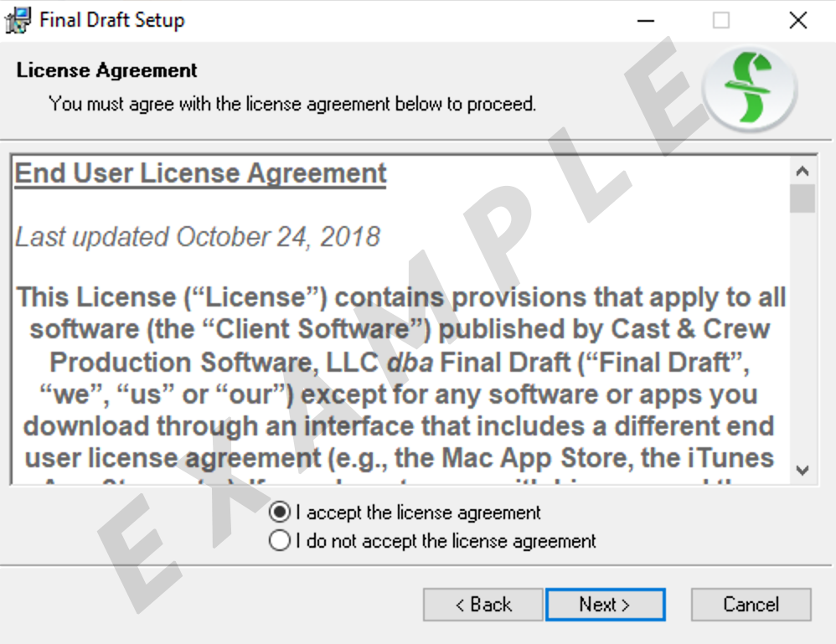The image size is (836, 644).
Task: Click the green Final Draft logo
Action: (748, 90)
